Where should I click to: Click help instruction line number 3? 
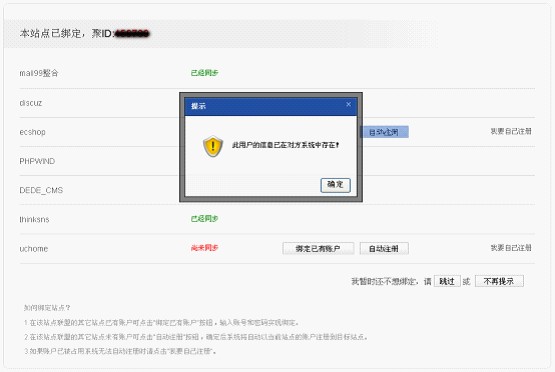point(120,351)
